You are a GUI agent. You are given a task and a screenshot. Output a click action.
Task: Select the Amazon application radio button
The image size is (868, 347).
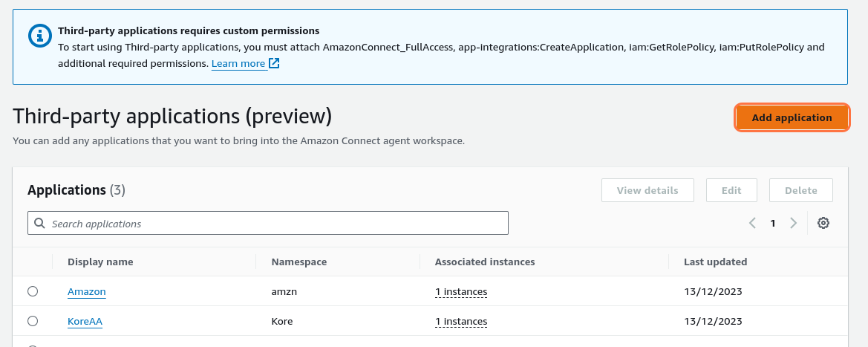[x=33, y=292]
